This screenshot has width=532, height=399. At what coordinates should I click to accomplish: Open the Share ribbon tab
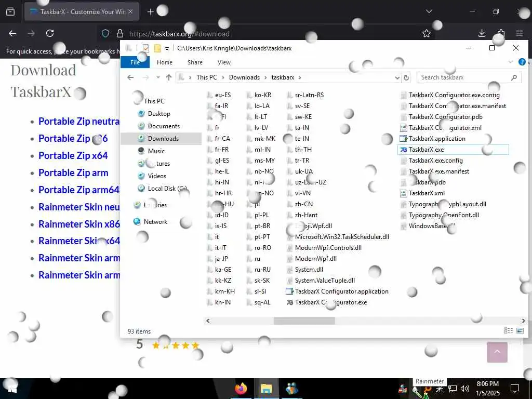pyautogui.click(x=195, y=62)
